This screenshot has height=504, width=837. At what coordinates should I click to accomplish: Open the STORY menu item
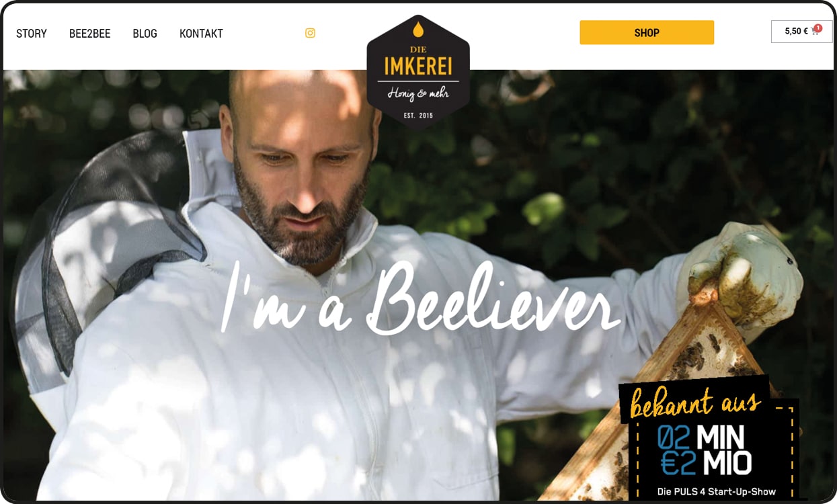tap(32, 34)
